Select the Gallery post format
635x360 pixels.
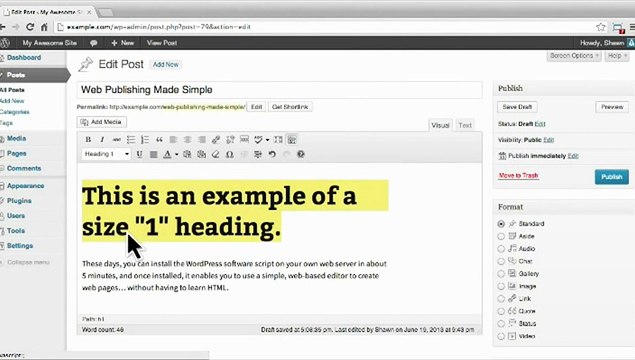(501, 274)
